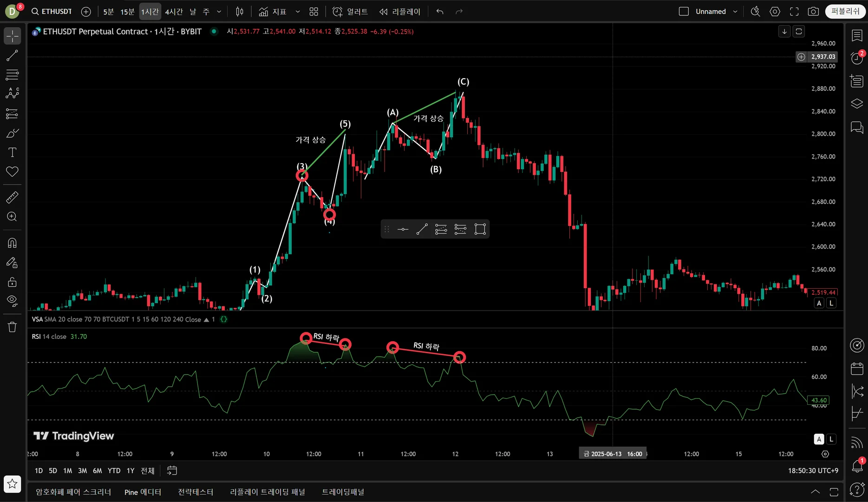This screenshot has width=868, height=502.
Task: Select the ruler measure tool
Action: pyautogui.click(x=13, y=198)
